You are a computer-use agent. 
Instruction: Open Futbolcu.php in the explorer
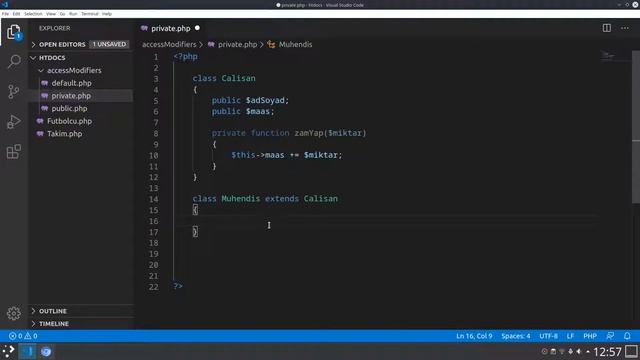tap(69, 121)
